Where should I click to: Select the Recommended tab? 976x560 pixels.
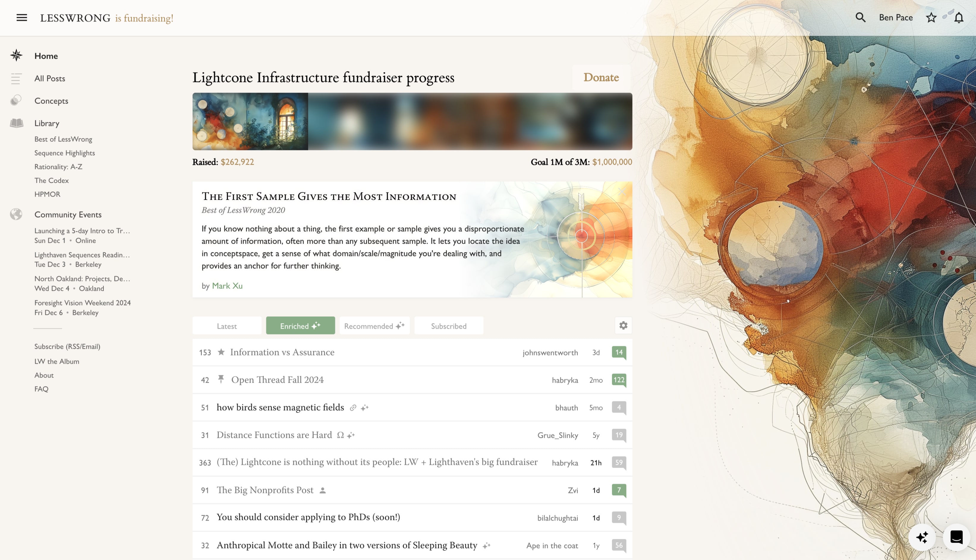[x=374, y=326]
